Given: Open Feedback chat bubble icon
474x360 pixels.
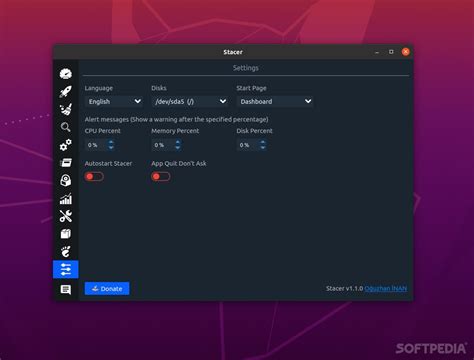Looking at the screenshot, I should (x=66, y=289).
